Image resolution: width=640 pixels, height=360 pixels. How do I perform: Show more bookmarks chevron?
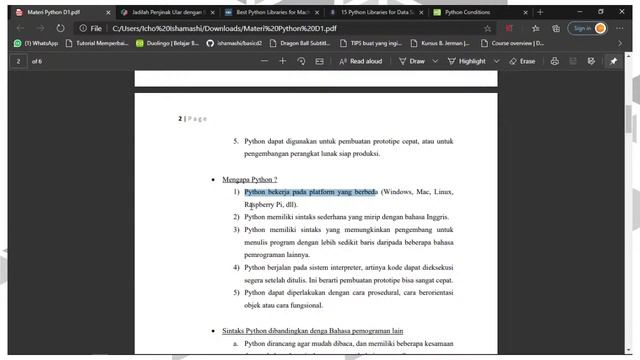(620, 43)
